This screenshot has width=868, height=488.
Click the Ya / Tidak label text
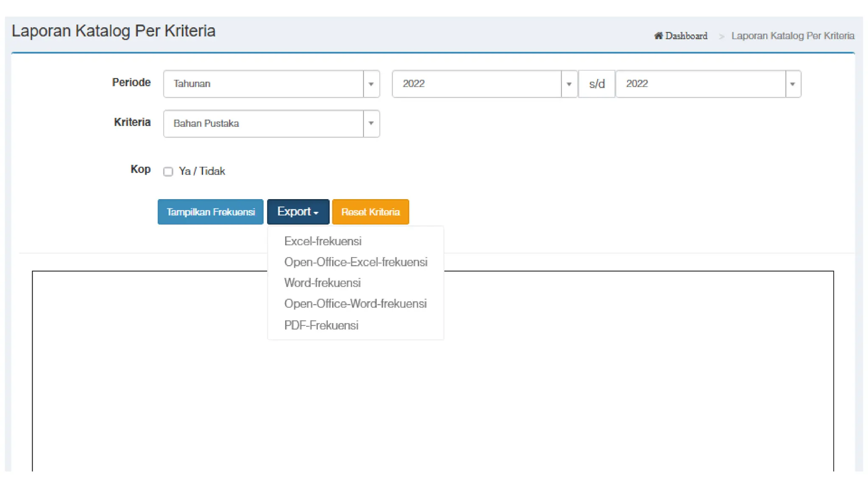click(202, 171)
